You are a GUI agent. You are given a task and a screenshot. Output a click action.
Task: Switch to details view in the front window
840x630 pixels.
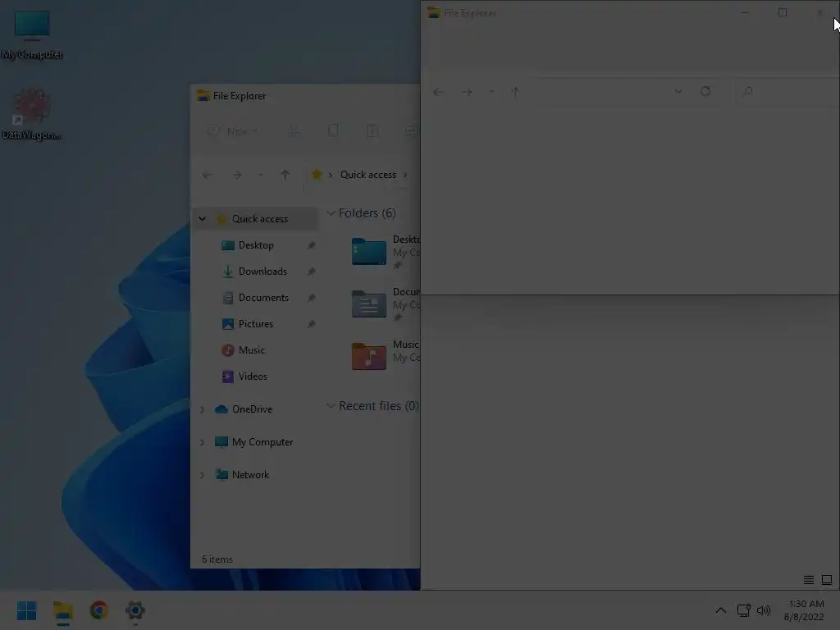pos(809,580)
